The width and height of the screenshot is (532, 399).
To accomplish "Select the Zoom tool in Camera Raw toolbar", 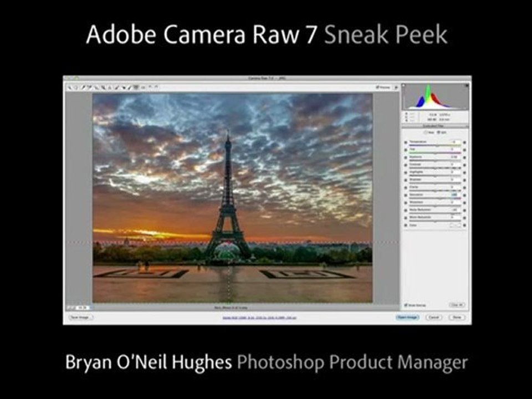I will (69, 87).
